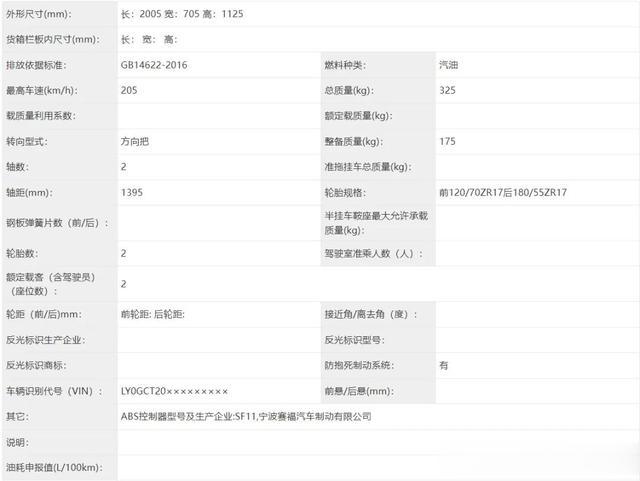Viewport: 640px width, 481px height.
Task: Click the '轮胎规格:' label
Action: tap(345, 193)
